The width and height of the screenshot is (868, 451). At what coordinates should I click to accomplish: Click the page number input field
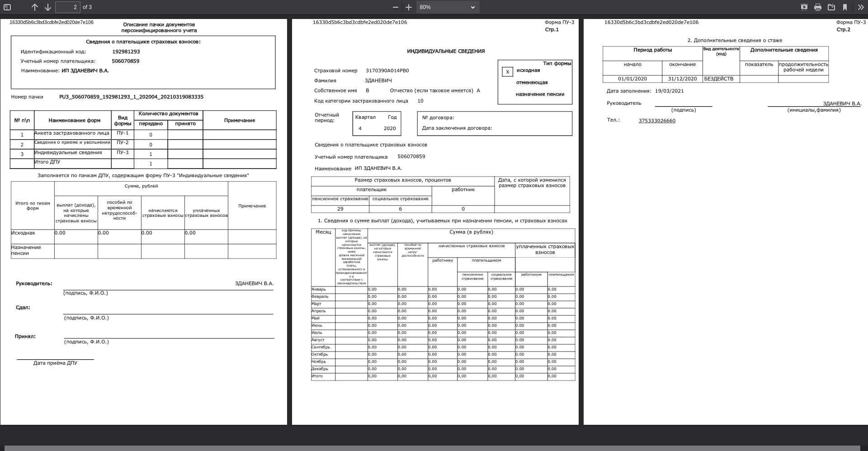point(68,7)
